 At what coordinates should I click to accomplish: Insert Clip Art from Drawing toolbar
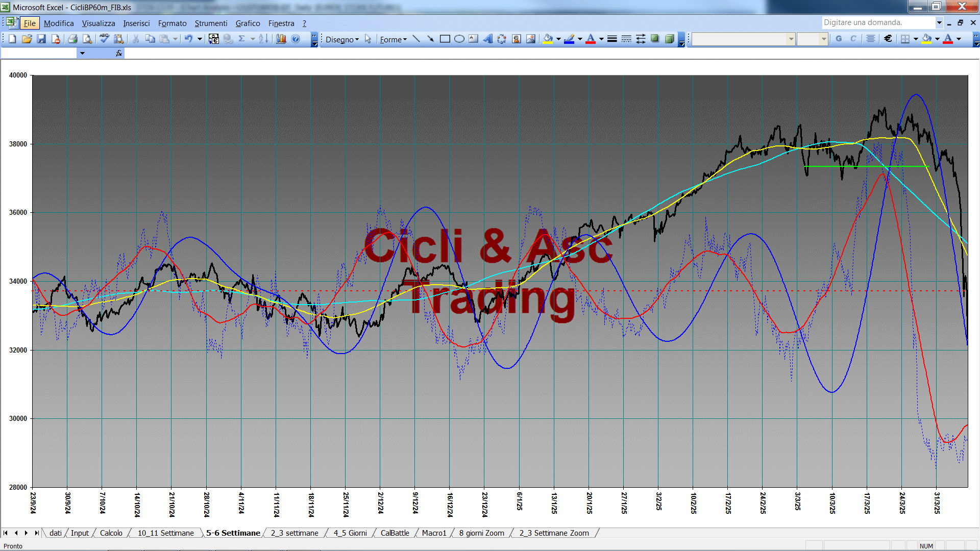click(x=516, y=39)
